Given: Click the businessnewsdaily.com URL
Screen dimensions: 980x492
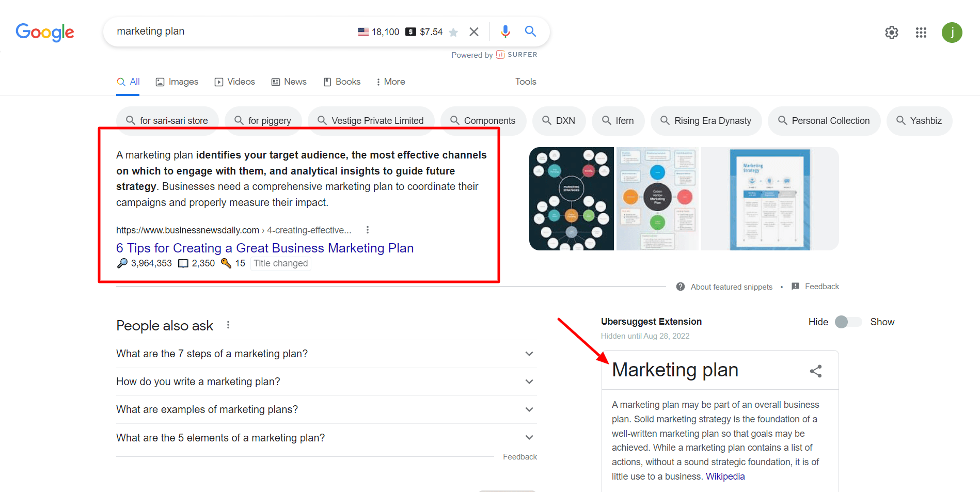Looking at the screenshot, I should pos(233,230).
